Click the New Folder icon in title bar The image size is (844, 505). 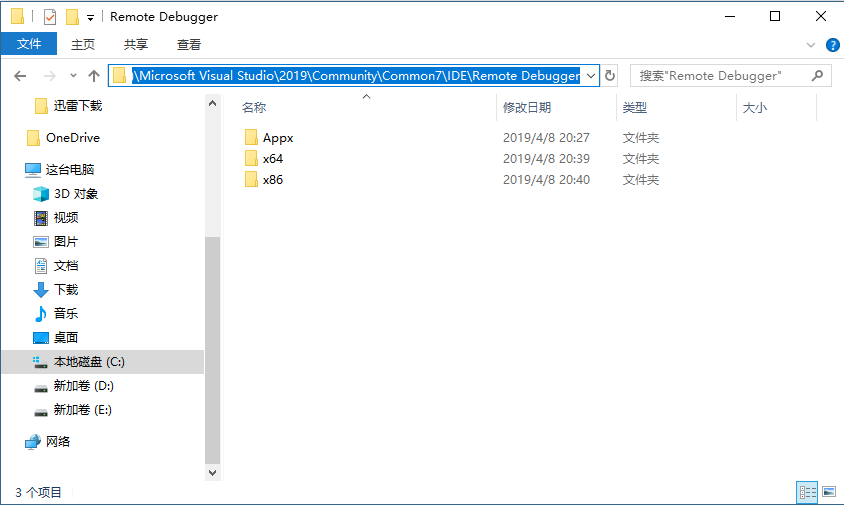72,17
